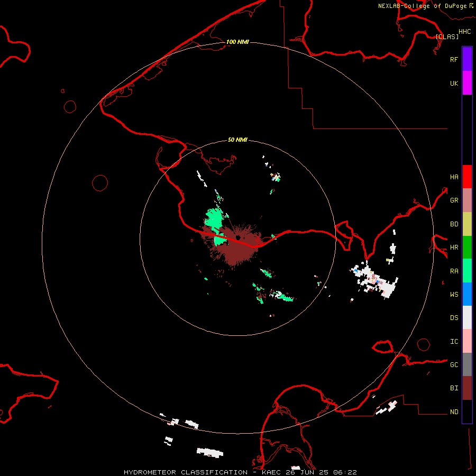Screen dimensions: 476x476
Task: Click the IC legend label
Action: (x=454, y=341)
